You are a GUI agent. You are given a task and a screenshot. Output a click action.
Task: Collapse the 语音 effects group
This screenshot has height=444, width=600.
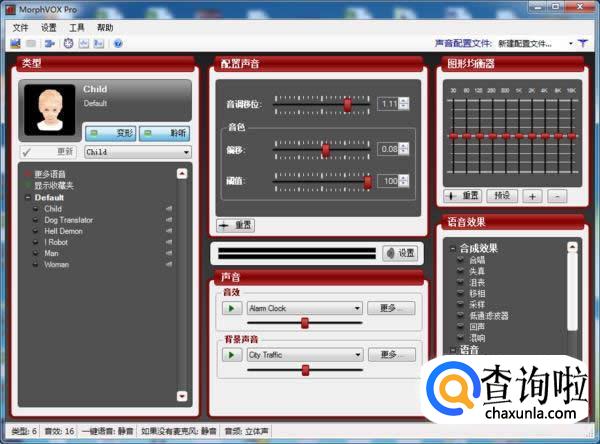pos(453,349)
